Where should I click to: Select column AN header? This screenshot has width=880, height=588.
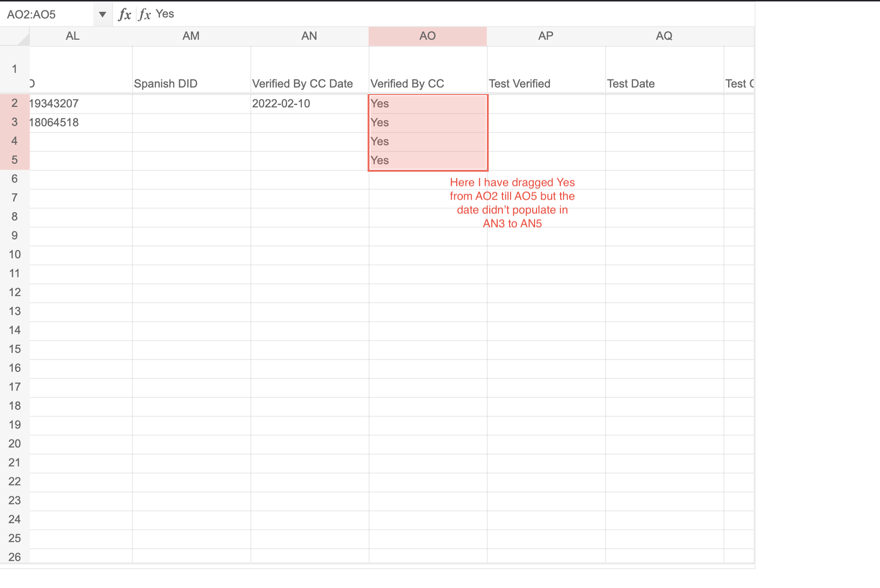(309, 36)
